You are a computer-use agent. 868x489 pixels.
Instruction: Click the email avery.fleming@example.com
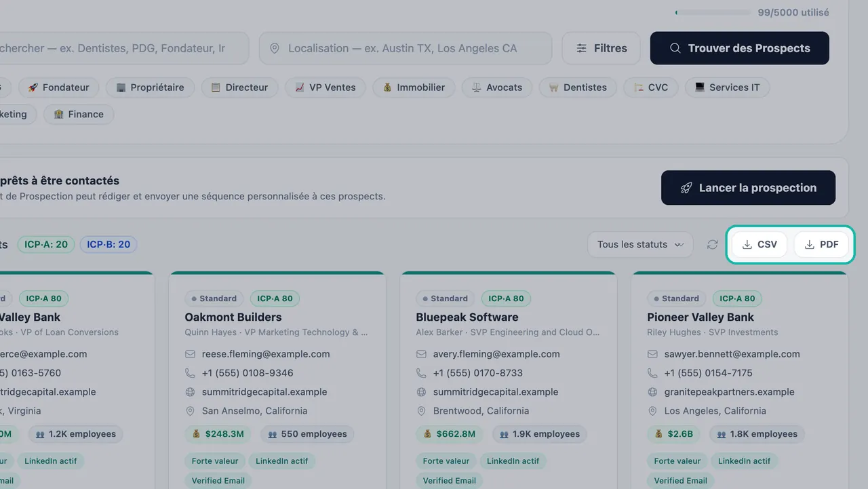click(x=496, y=354)
